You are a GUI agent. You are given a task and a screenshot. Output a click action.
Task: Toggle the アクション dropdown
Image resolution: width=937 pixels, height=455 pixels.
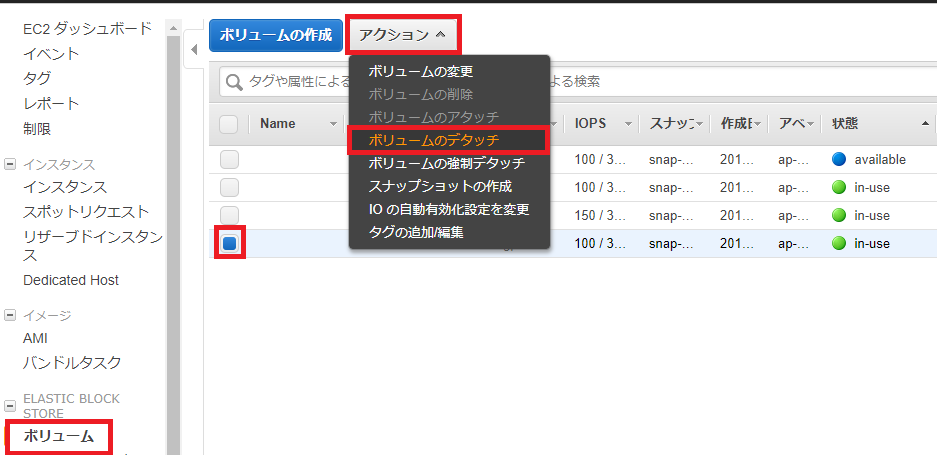point(403,35)
